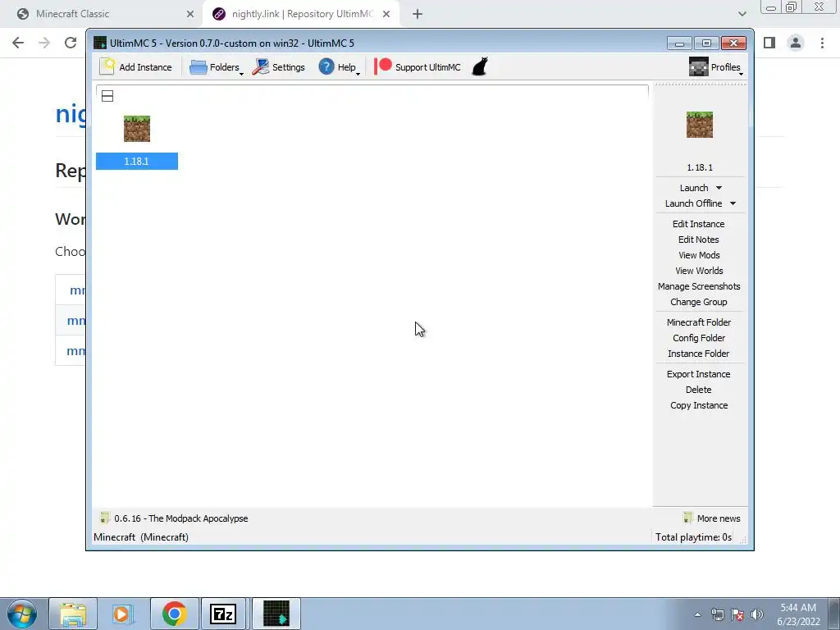Open the Config Folder
This screenshot has height=630, width=840.
(699, 338)
